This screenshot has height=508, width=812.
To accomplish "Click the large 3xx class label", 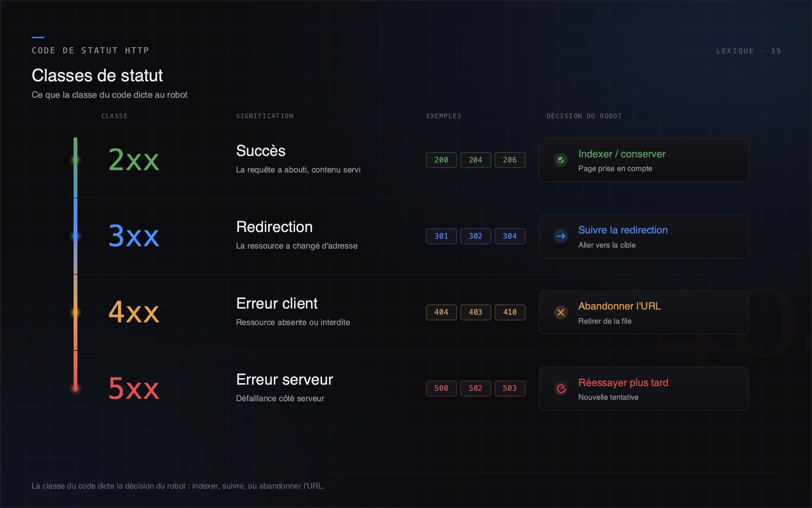I will click(134, 236).
